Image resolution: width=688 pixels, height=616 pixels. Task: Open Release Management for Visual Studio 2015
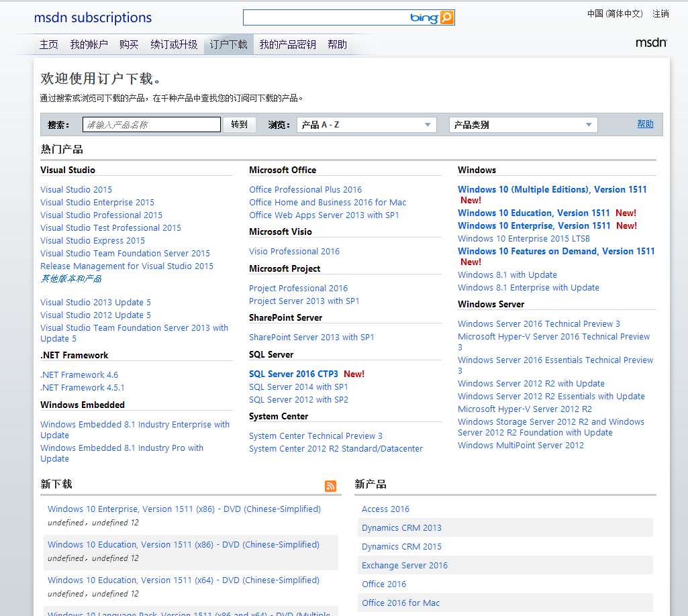(x=127, y=266)
